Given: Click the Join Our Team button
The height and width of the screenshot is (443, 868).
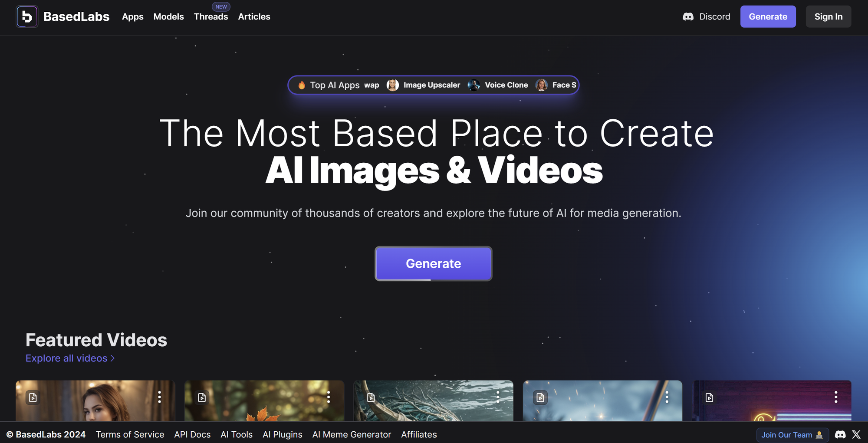Looking at the screenshot, I should point(792,435).
